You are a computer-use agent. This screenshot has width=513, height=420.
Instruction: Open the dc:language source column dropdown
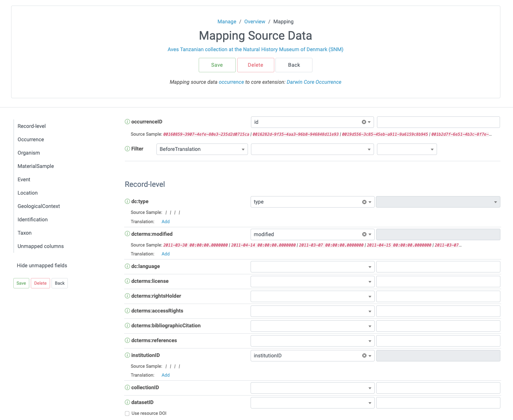(312, 267)
